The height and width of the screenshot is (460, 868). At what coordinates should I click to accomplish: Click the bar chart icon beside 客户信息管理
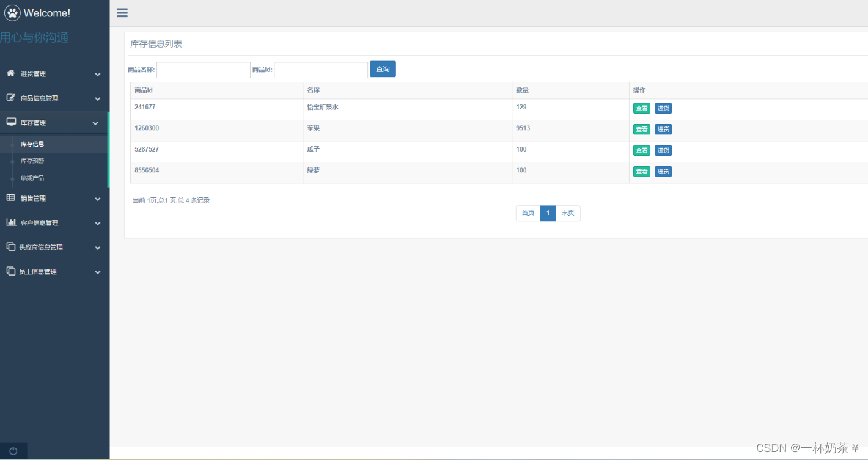[11, 222]
